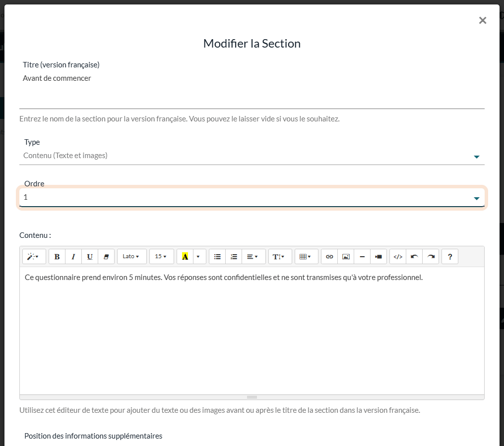Toggle italic formatting
Image resolution: width=504 pixels, height=446 pixels.
[73, 257]
